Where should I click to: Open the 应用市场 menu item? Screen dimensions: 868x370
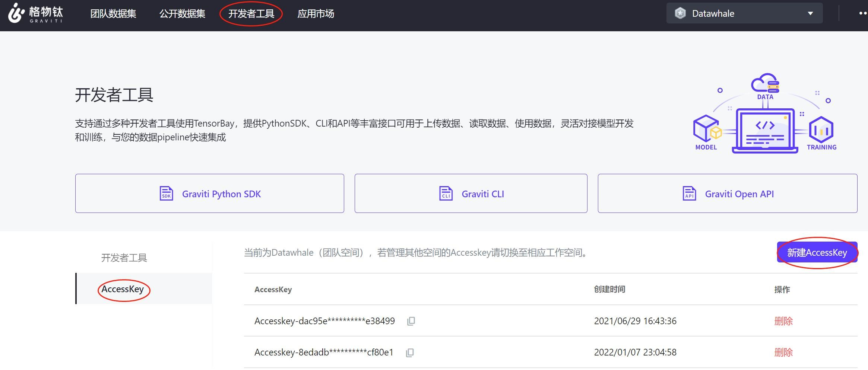316,14
